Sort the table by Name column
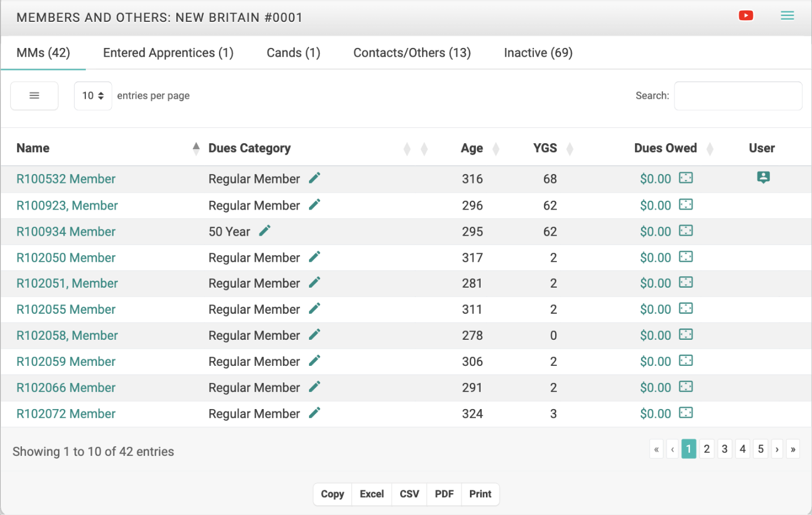 [x=108, y=148]
